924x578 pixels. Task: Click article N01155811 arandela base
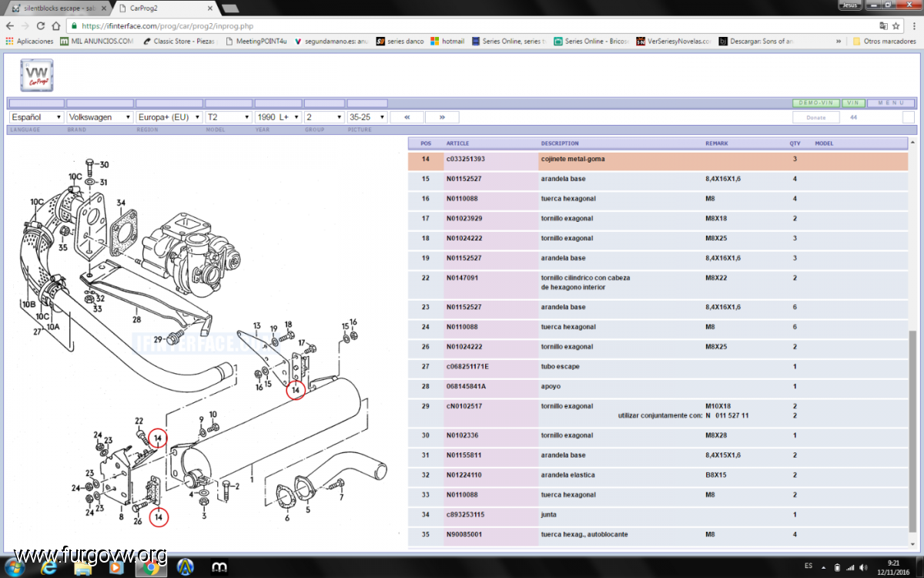tap(466, 455)
